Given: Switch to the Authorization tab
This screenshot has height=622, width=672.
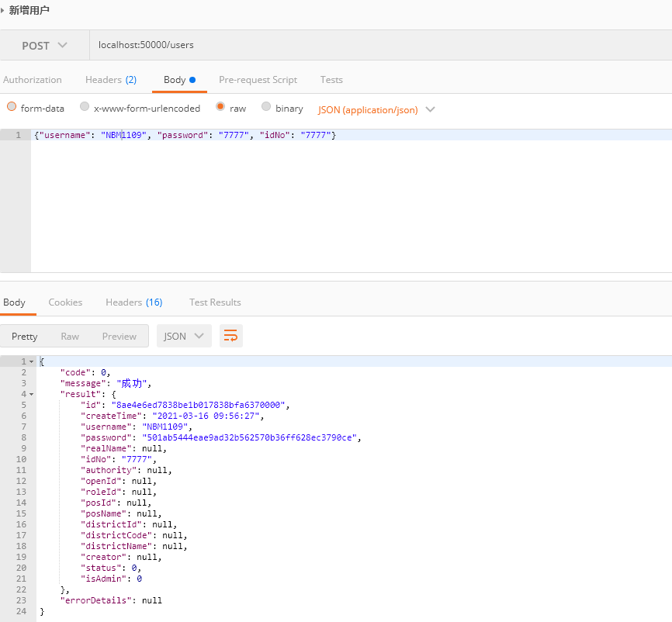Looking at the screenshot, I should (32, 80).
